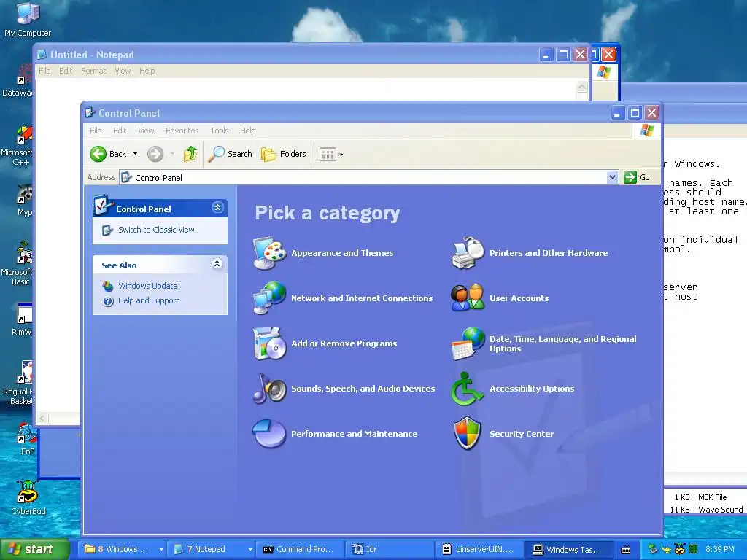Open the User Accounts icon

(468, 298)
